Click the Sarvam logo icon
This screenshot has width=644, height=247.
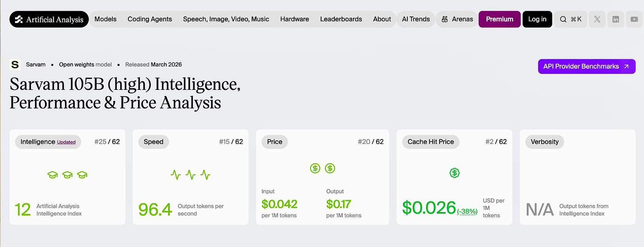(15, 65)
